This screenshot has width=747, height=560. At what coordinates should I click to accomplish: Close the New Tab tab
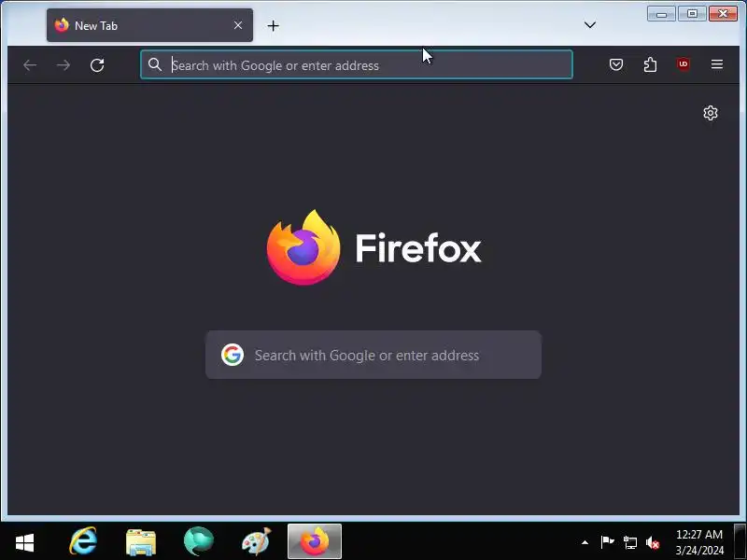click(238, 25)
